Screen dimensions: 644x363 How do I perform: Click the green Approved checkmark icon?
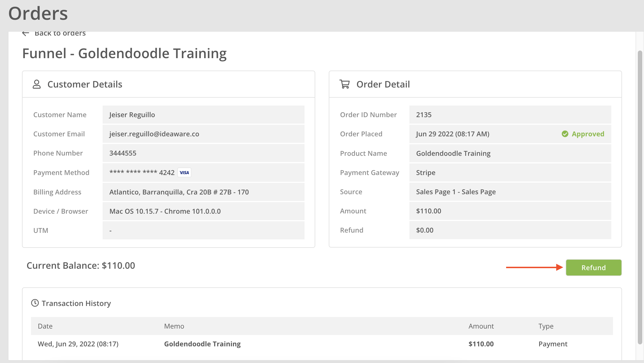(x=565, y=134)
